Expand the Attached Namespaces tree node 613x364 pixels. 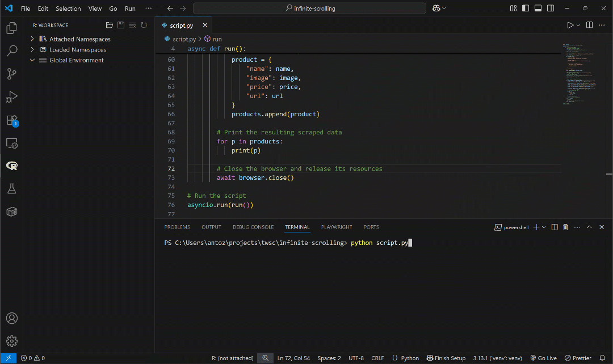point(33,39)
